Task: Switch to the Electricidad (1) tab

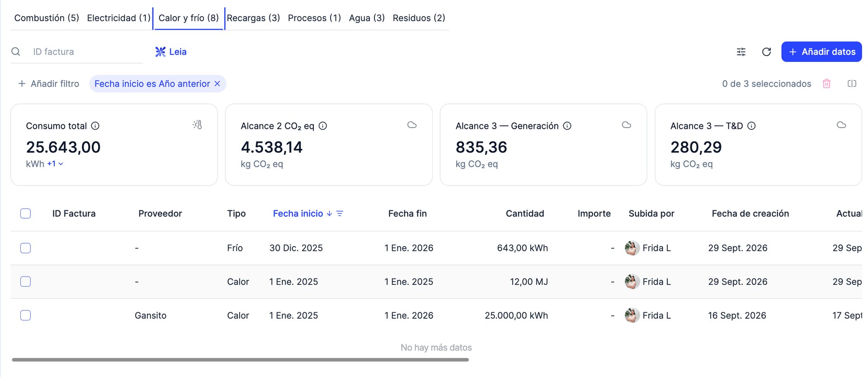Action: (118, 18)
